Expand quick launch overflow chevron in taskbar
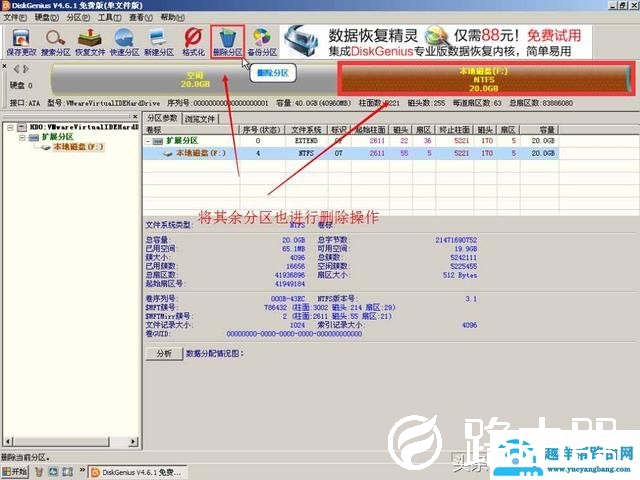640x480 pixels. [82, 470]
